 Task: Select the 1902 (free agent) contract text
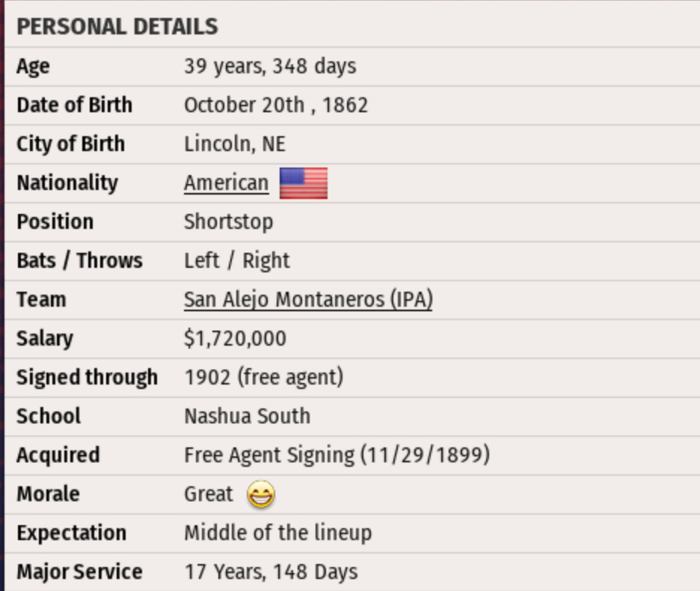263,378
